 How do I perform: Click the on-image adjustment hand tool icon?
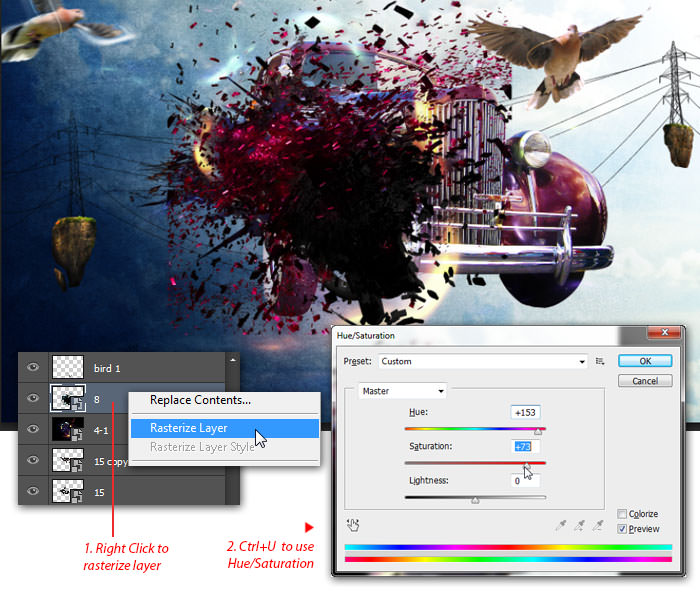click(x=353, y=525)
